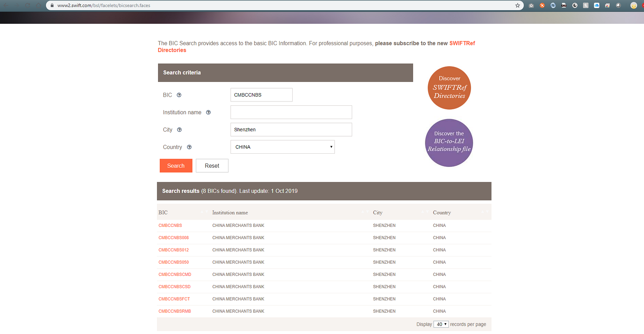The width and height of the screenshot is (644, 334).
Task: Select CHINA MERCHANTS BANK in the CMBCCNBSCMD row
Action: 238,274
